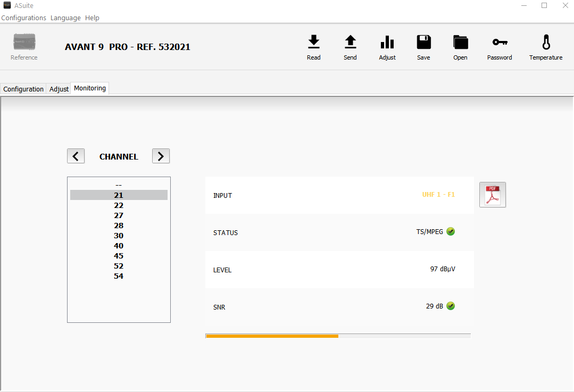The height and width of the screenshot is (392, 574).
Task: Click the AVANT 9 PRO reference title
Action: click(127, 47)
